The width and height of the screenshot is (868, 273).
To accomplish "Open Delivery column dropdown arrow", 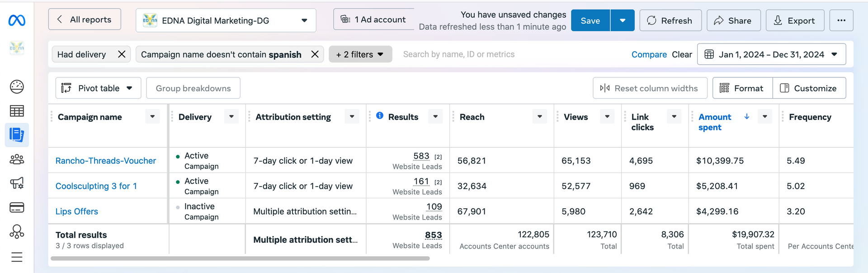I will point(231,116).
